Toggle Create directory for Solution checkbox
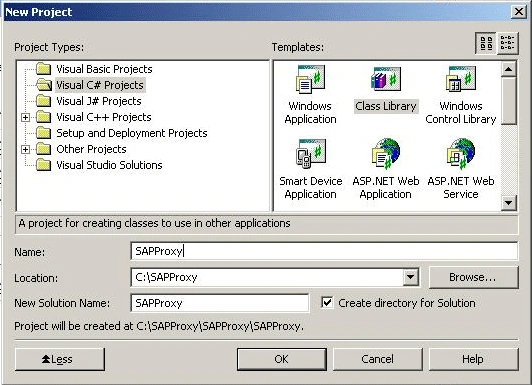Viewport: 532px width, 385px height. [x=327, y=303]
